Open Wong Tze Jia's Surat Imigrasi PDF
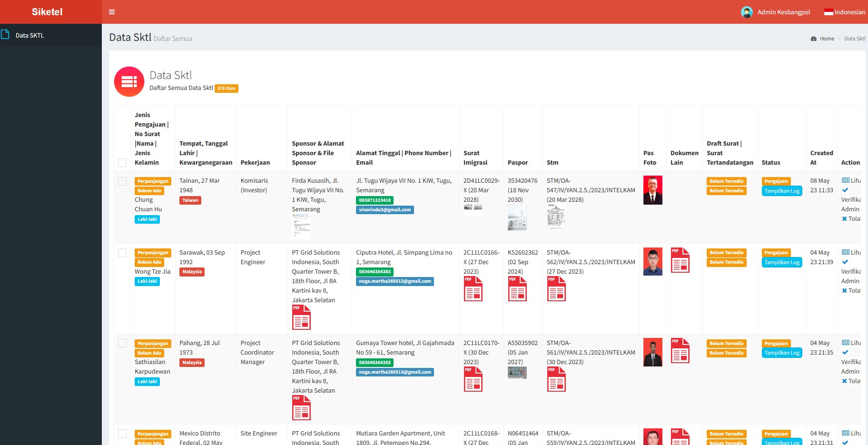This screenshot has height=445, width=868. tap(473, 289)
